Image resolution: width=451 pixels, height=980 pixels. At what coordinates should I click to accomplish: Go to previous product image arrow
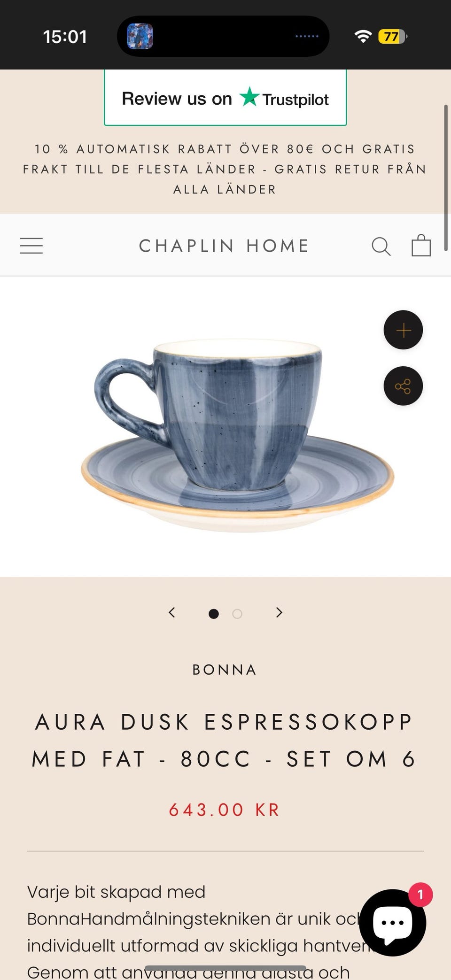point(172,612)
